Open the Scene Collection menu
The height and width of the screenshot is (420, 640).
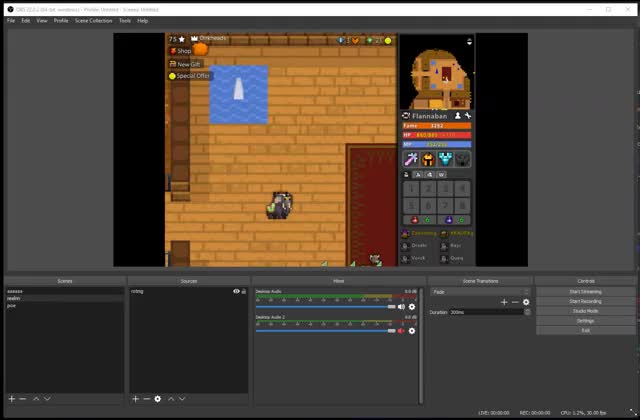tap(93, 20)
